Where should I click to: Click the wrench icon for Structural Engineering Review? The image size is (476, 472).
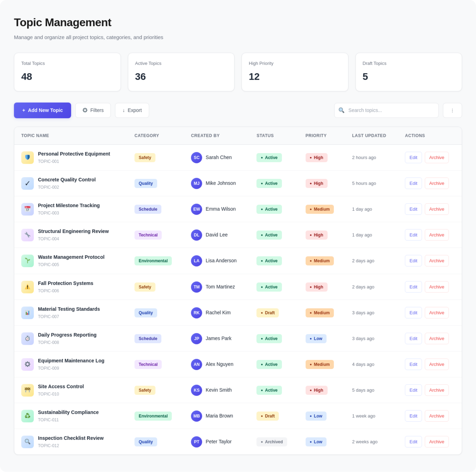pyautogui.click(x=27, y=235)
